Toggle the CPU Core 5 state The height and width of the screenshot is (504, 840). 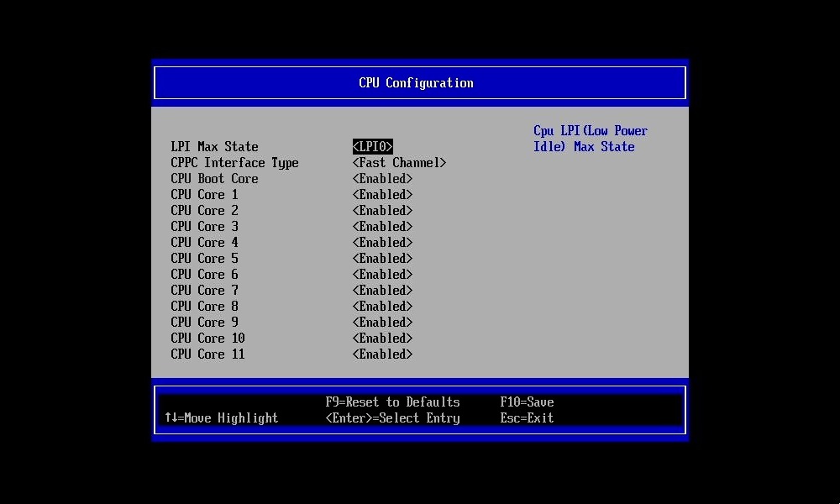tap(382, 258)
